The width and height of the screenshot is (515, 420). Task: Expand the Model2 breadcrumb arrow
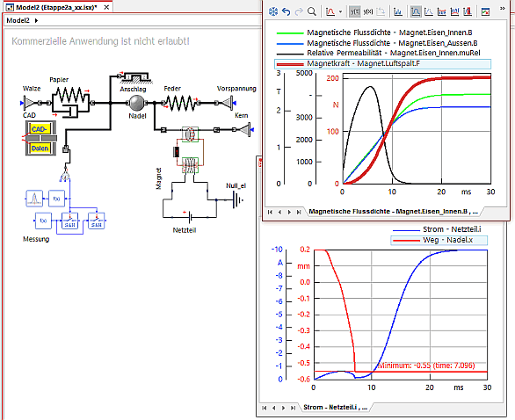[x=36, y=20]
